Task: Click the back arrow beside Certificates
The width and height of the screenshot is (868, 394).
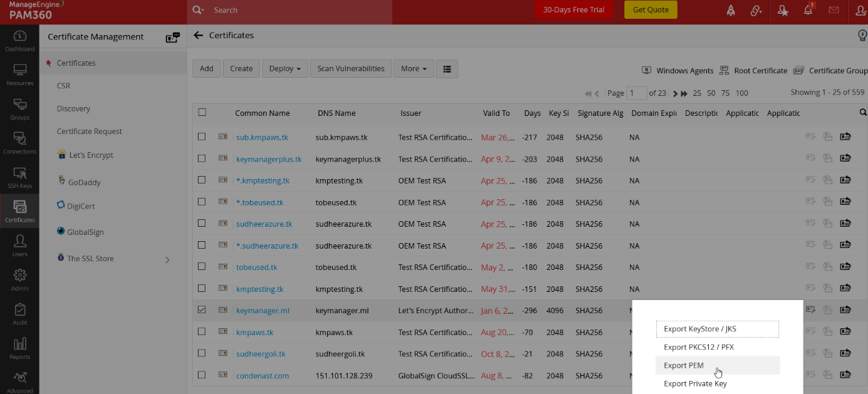Action: click(199, 36)
